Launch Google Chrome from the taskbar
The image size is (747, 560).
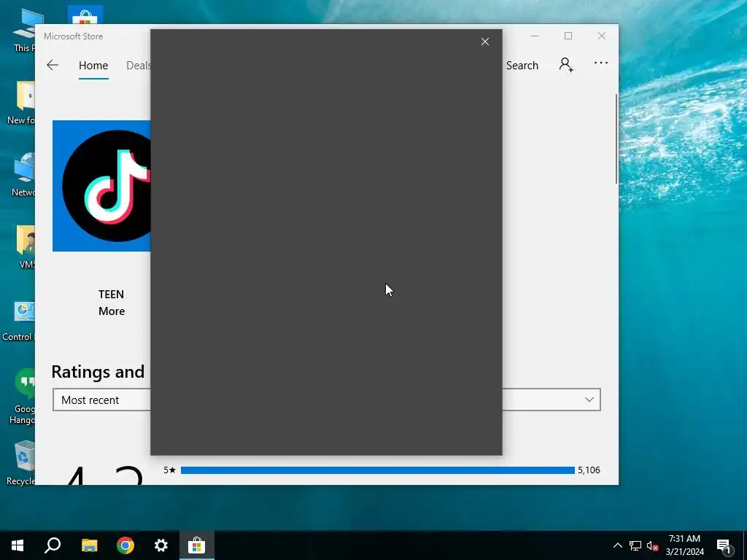pos(125,545)
